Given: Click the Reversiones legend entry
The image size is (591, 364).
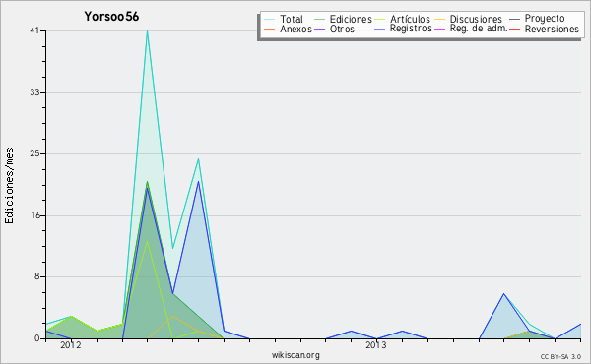Looking at the screenshot, I should tap(552, 29).
